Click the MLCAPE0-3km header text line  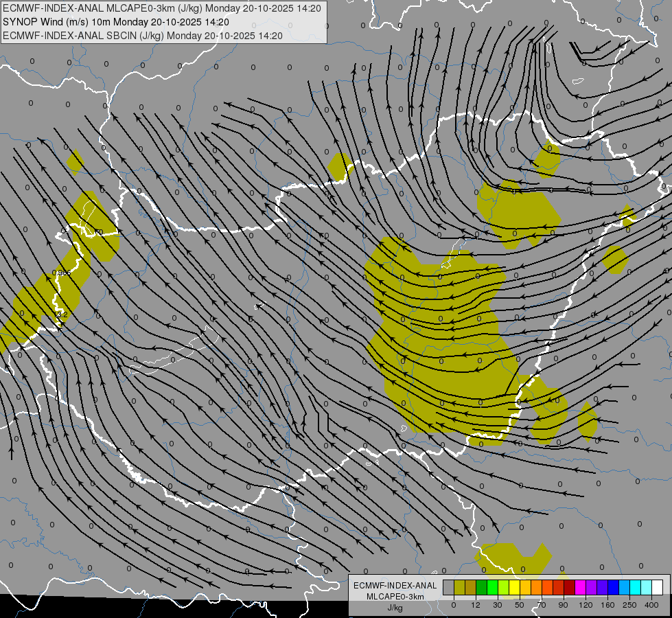(161, 8)
